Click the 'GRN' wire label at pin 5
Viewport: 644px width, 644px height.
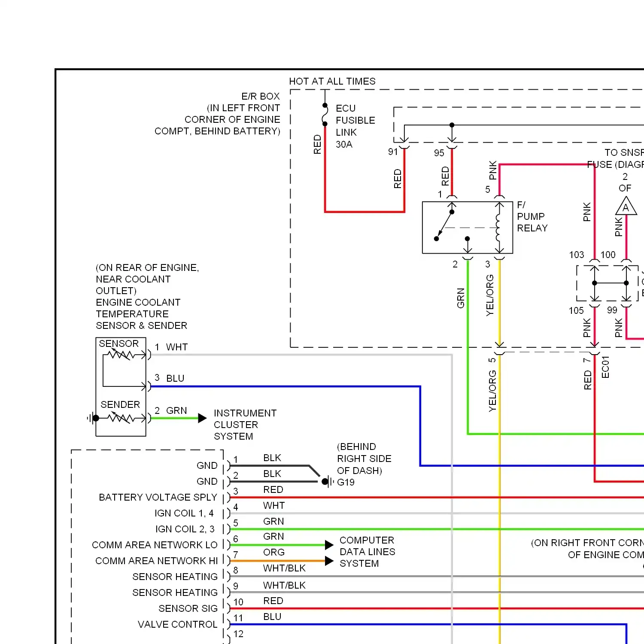point(273,521)
